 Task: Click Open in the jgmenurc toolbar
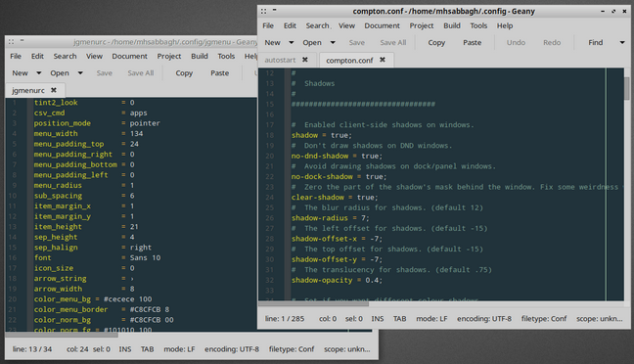[60, 73]
